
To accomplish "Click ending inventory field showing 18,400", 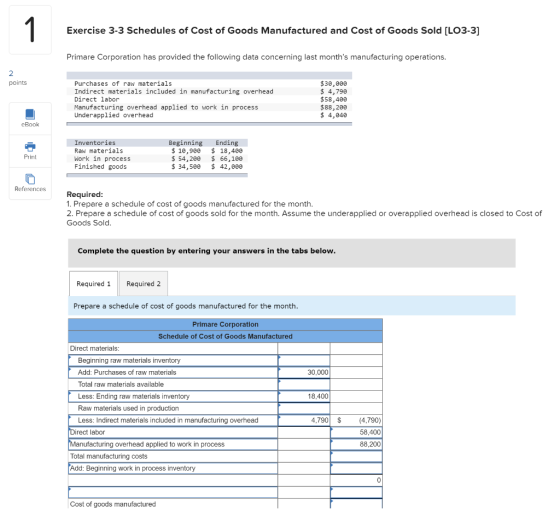I will pos(304,396).
